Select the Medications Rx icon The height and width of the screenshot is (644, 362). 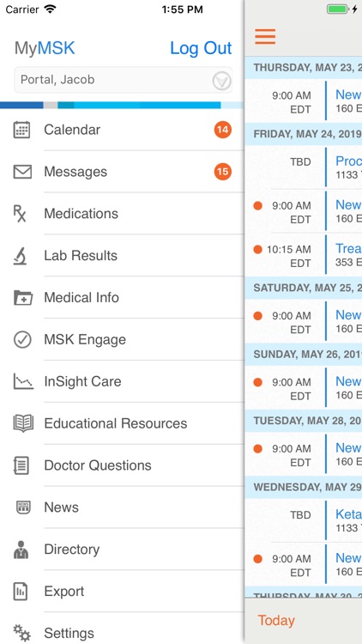(20, 214)
